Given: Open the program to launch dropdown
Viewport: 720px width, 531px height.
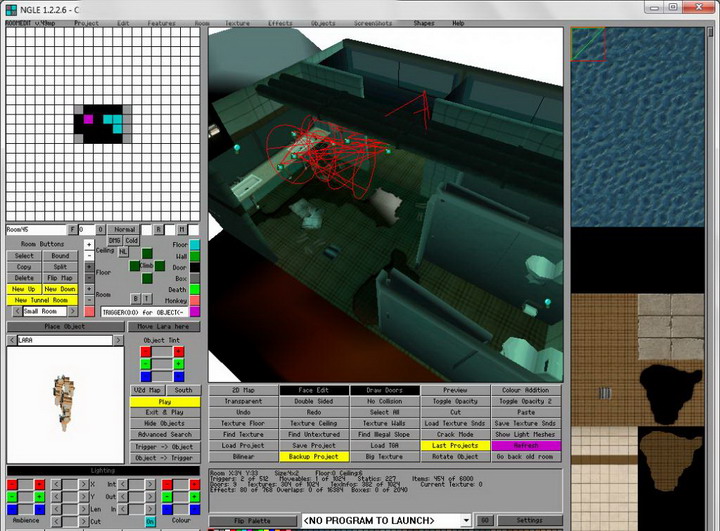Looking at the screenshot, I should coord(466,520).
